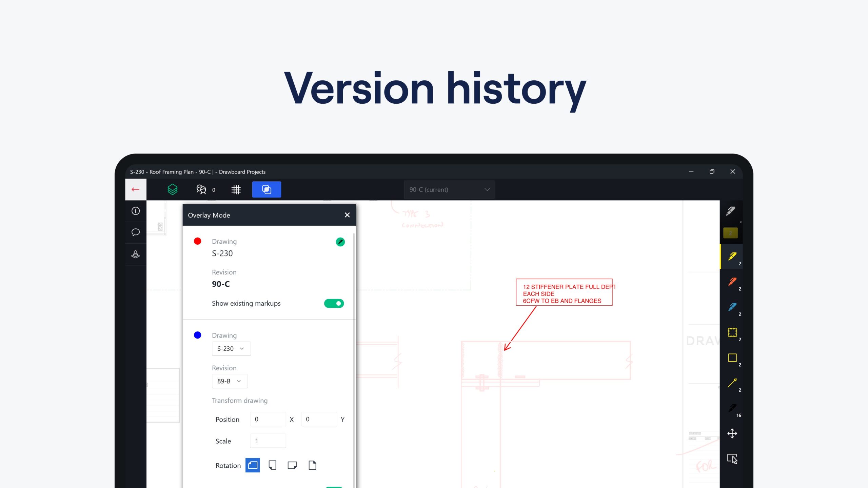Click the red back arrow button
The image size is (868, 488).
click(x=136, y=189)
